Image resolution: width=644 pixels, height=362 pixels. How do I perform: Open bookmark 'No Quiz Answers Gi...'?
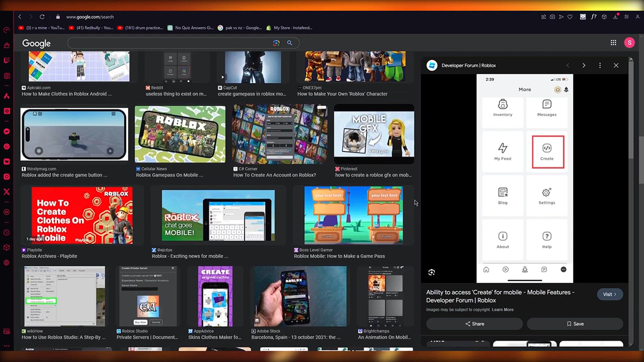click(191, 28)
